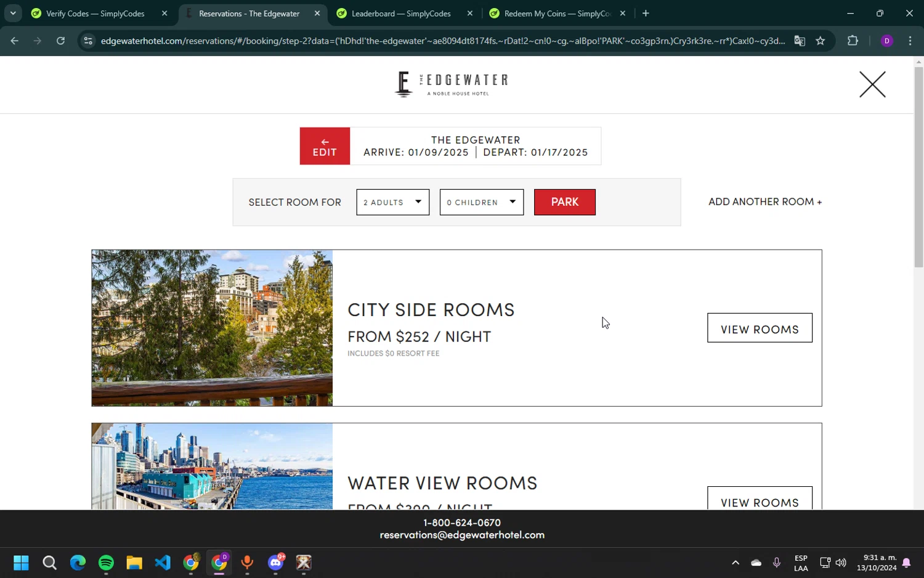Click the CITY SIDE ROOMS heading
924x578 pixels.
point(431,309)
